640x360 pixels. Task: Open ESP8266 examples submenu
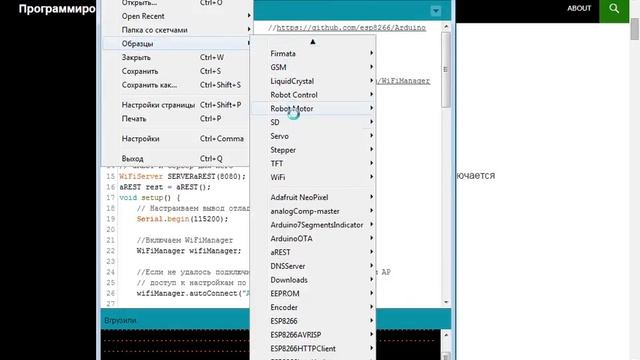313,321
